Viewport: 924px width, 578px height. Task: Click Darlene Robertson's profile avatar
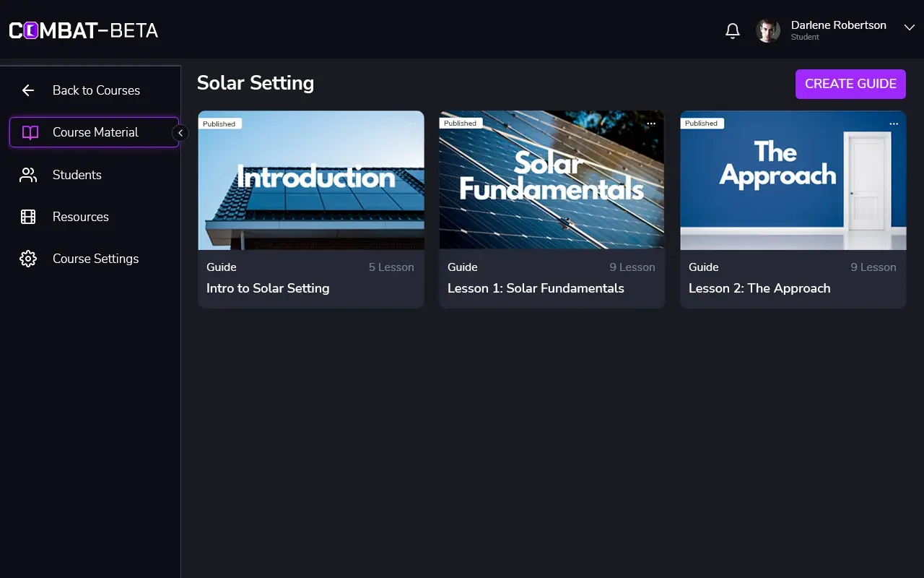click(x=767, y=30)
